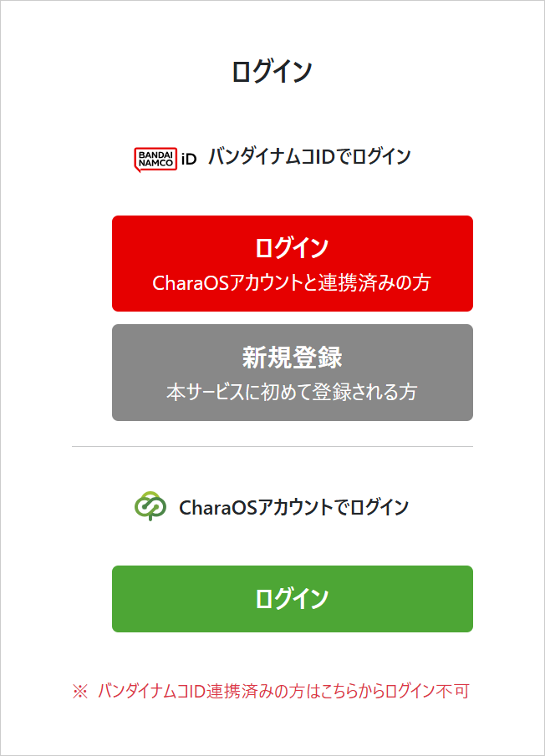Click the "iD" mark beside the Bandai Namco logo
Viewport: 545px width, 756px height.
pos(189,159)
